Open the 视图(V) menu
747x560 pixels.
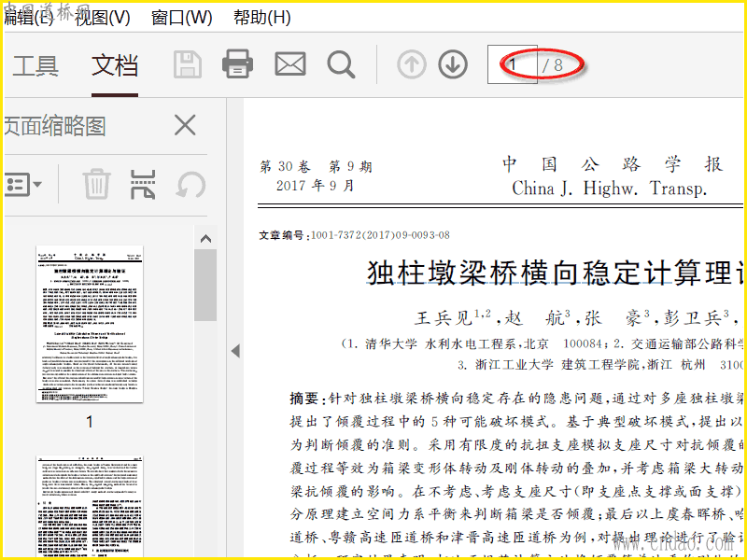(x=103, y=18)
